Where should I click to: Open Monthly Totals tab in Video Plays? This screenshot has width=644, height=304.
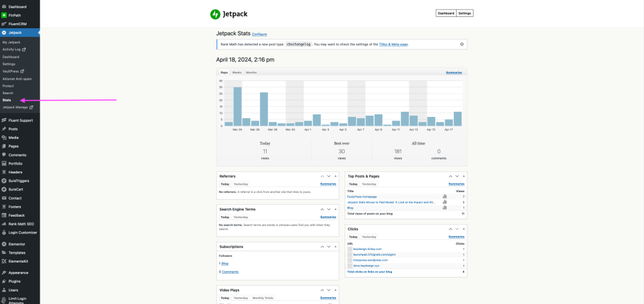262,298
